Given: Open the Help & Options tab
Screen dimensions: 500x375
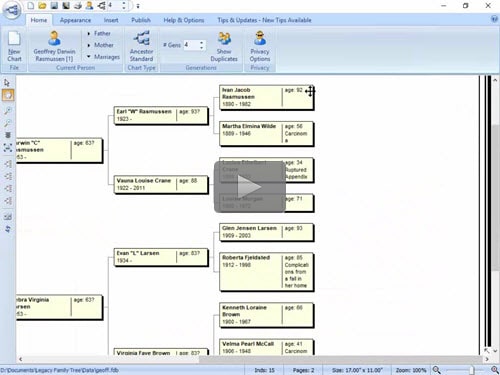Looking at the screenshot, I should click(184, 20).
